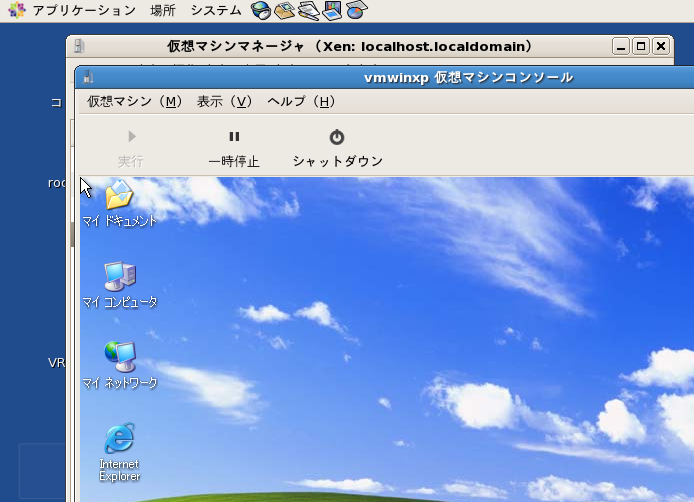Viewport: 694px width, 502px height.
Task: Open the email client panel launcher
Action: pyautogui.click(x=284, y=11)
